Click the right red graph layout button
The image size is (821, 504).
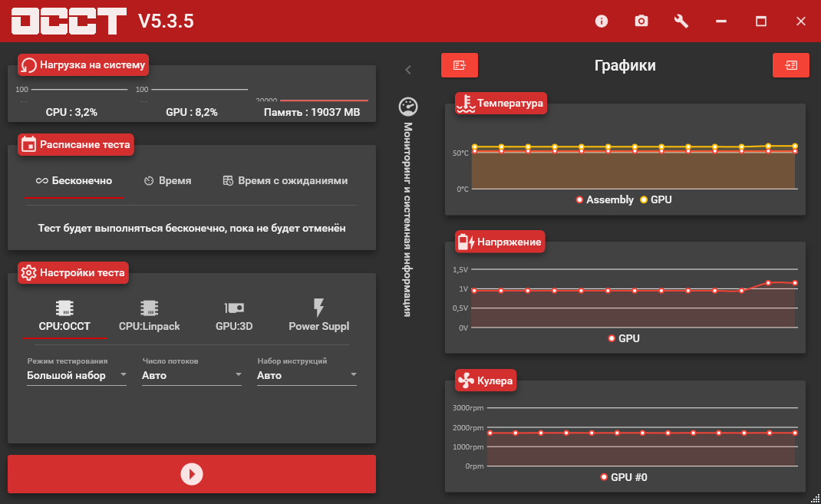pyautogui.click(x=790, y=65)
